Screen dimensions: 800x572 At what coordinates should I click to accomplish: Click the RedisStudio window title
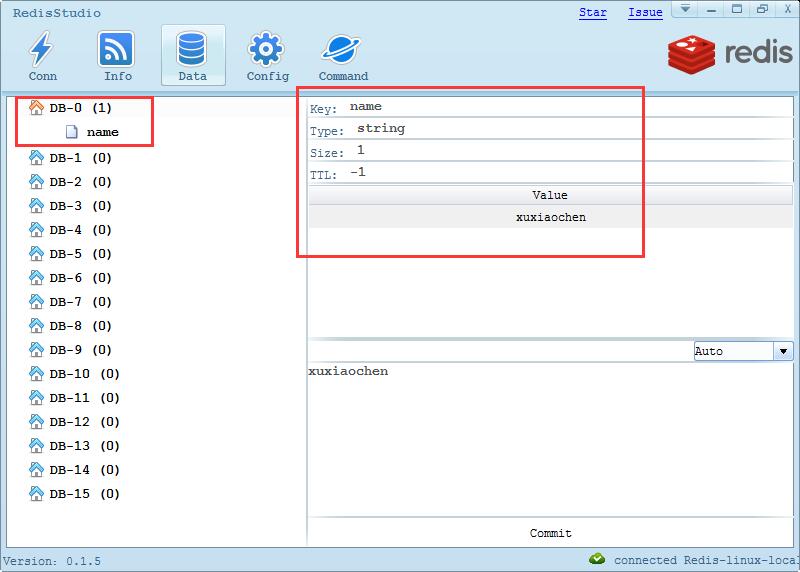click(57, 13)
